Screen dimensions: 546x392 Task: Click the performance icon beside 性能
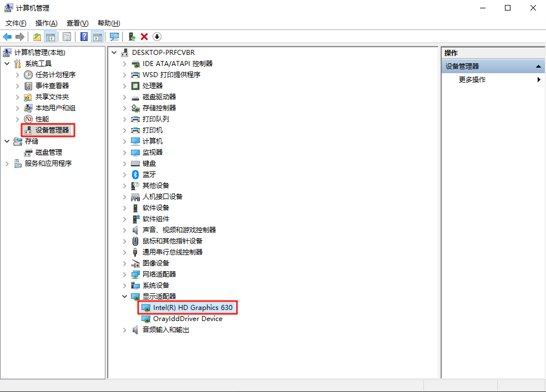(28, 119)
